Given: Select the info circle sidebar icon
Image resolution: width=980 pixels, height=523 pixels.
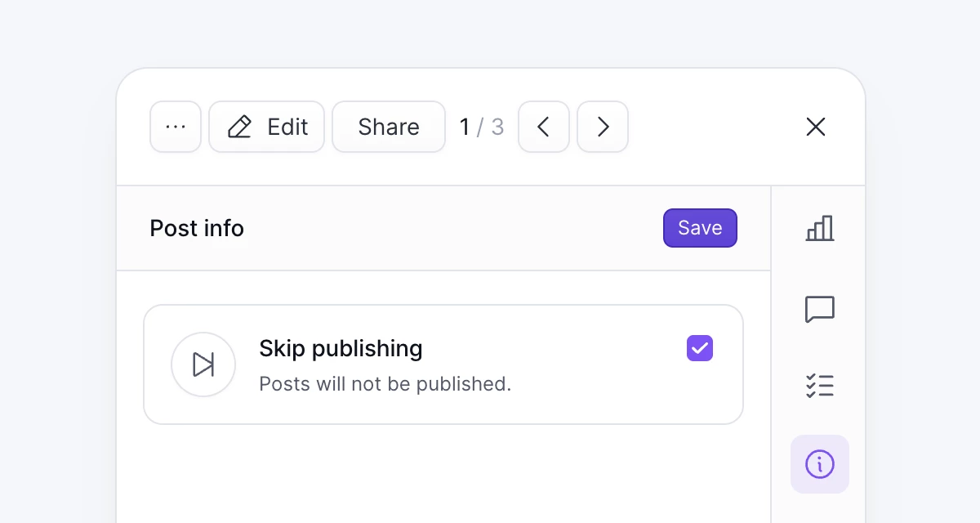Looking at the screenshot, I should point(819,464).
